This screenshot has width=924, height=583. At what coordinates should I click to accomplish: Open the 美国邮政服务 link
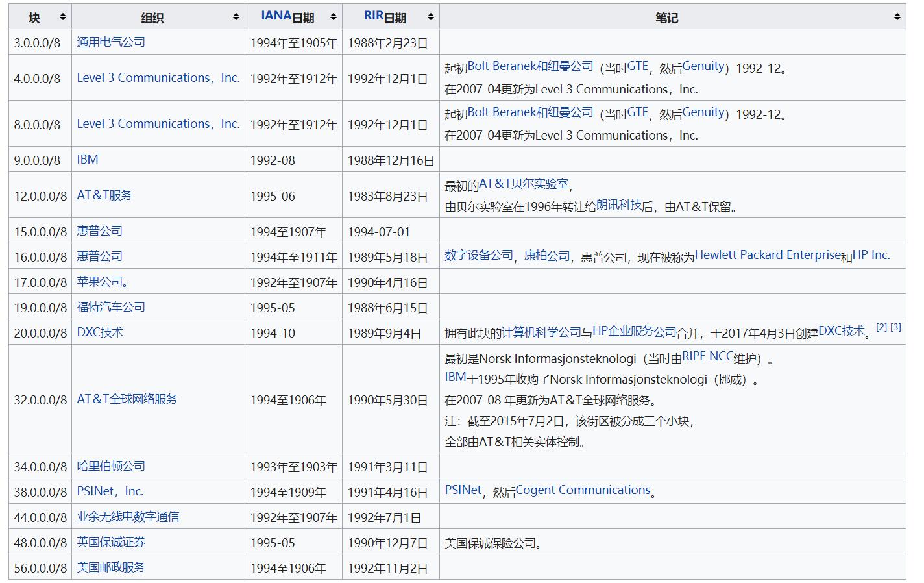coord(111,567)
